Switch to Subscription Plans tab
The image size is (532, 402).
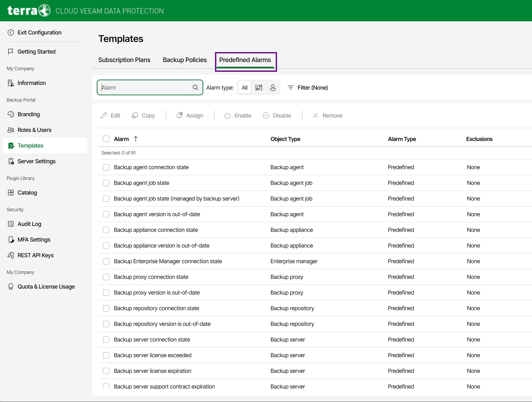point(124,60)
